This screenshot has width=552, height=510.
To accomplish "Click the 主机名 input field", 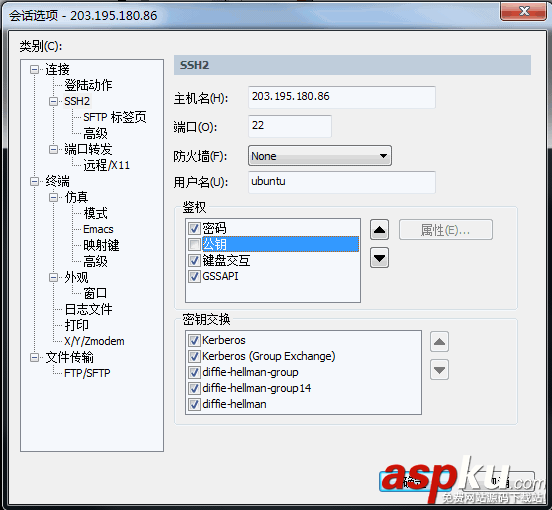I will pyautogui.click(x=342, y=97).
